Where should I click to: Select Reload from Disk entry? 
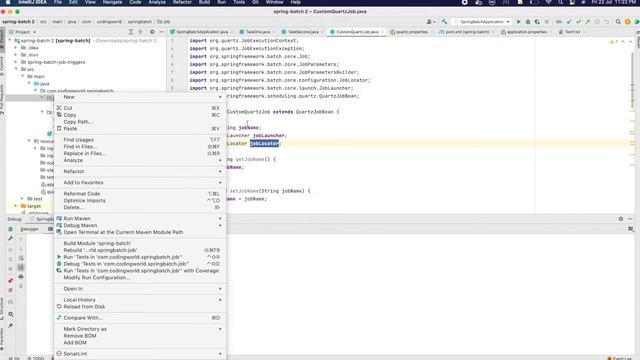[140, 307]
